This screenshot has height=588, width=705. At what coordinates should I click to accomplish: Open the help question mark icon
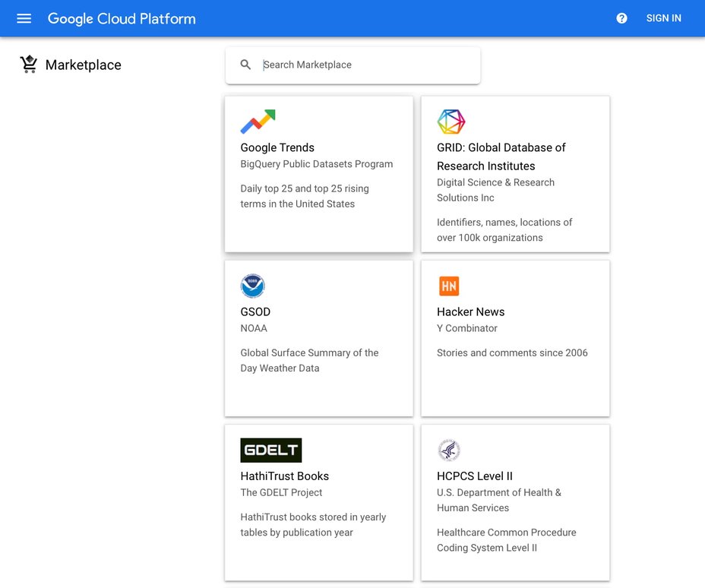coord(621,18)
